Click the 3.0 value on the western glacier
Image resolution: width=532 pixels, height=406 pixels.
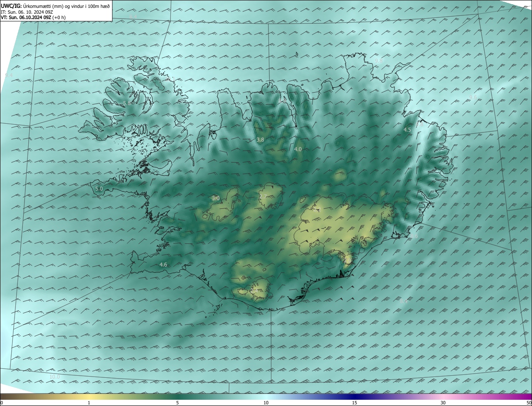pyautogui.click(x=216, y=198)
